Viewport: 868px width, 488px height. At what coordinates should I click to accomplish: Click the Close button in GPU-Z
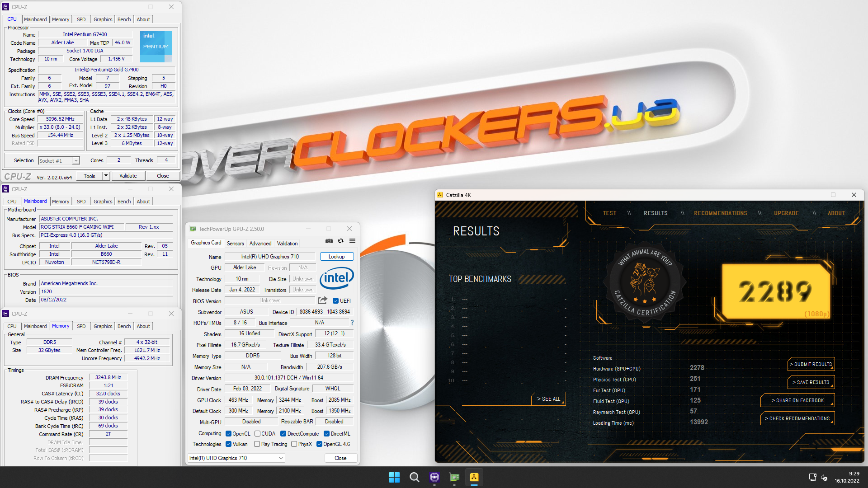340,458
